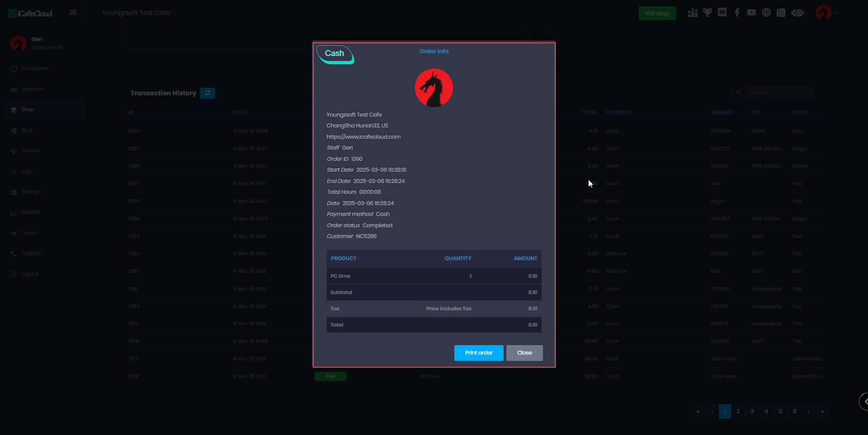Click the iCafeCloud logo in the header
The image size is (868, 435).
tap(30, 14)
